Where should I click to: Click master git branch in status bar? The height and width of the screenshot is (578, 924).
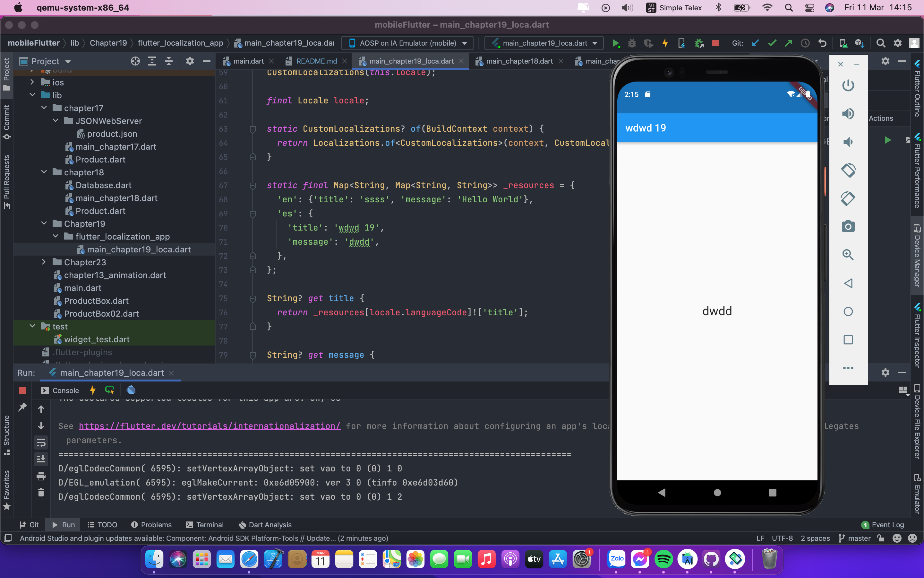coord(854,538)
